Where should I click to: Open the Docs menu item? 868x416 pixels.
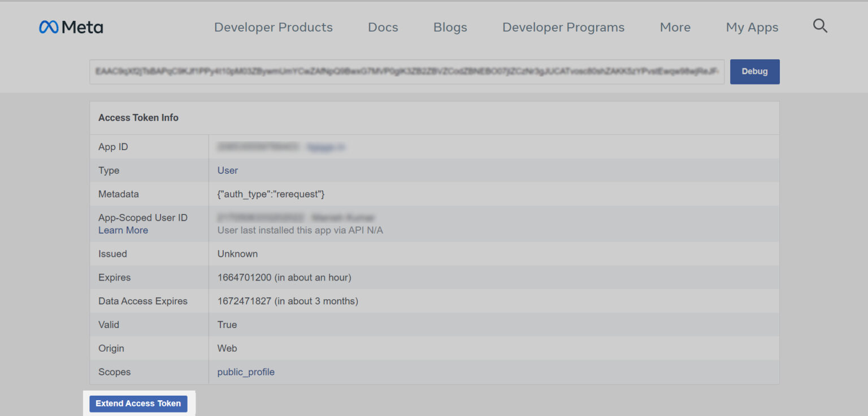coord(383,27)
